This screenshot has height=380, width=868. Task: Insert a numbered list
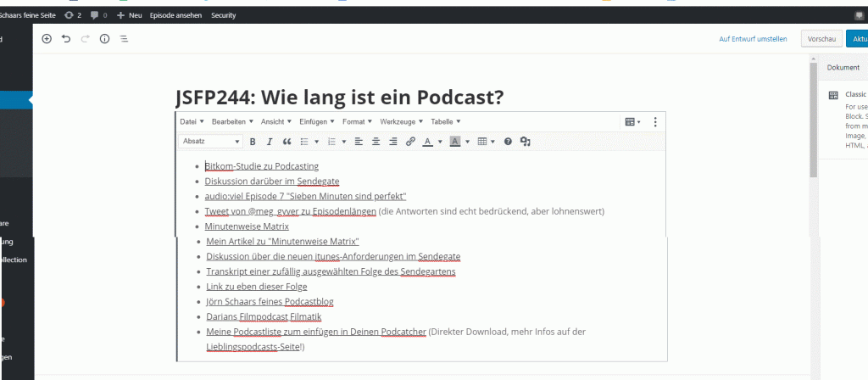(331, 142)
